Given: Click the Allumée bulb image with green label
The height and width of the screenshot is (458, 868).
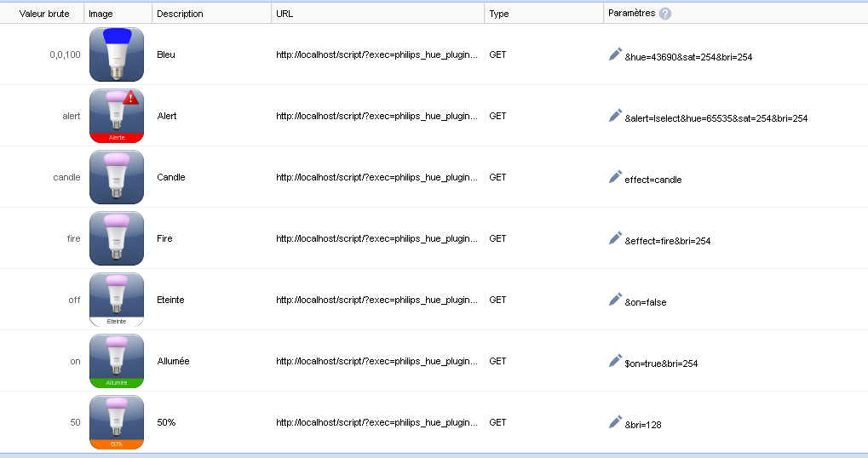Looking at the screenshot, I should tap(117, 361).
